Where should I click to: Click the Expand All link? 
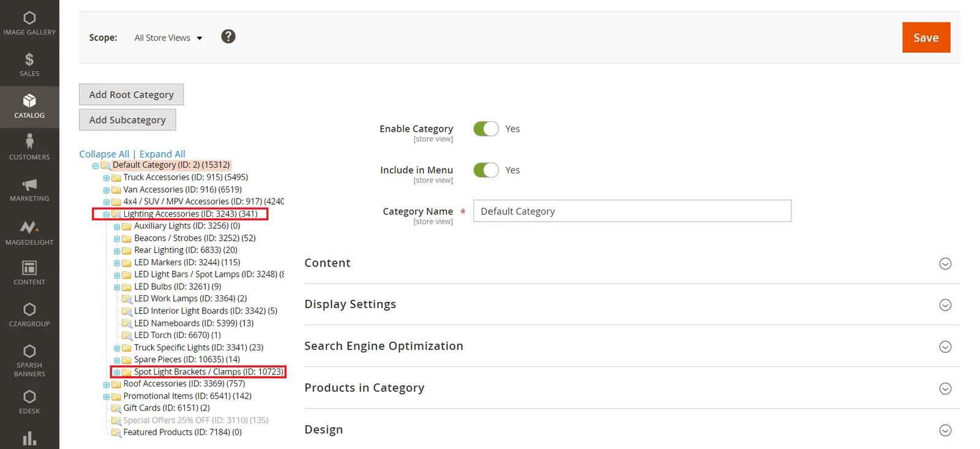coord(162,154)
